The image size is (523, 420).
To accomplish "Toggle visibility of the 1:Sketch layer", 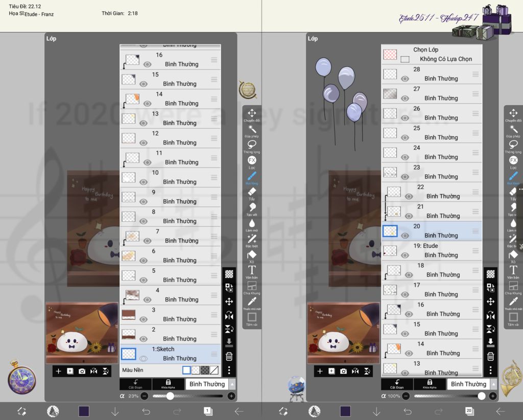I will click(144, 358).
